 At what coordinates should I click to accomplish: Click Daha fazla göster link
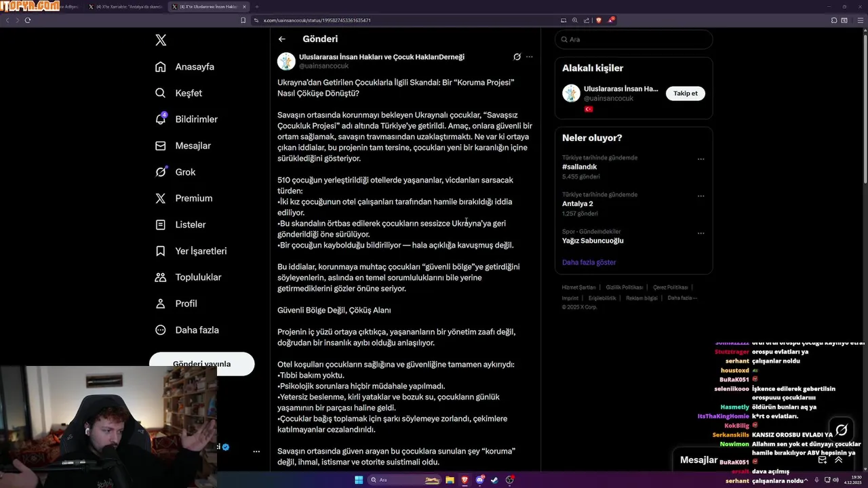pyautogui.click(x=589, y=262)
